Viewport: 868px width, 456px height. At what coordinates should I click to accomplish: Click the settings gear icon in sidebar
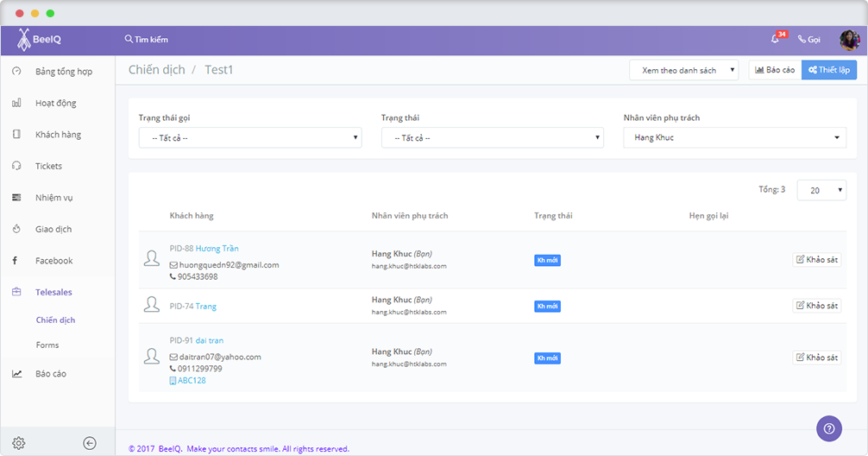click(18, 443)
